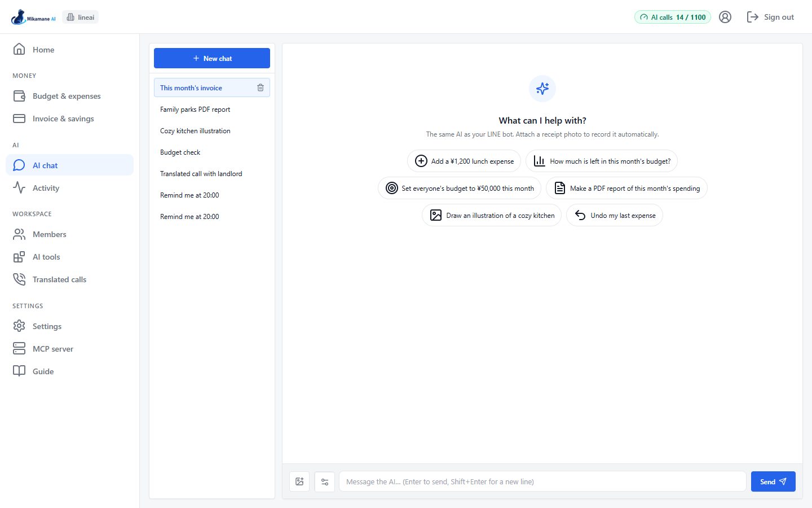The height and width of the screenshot is (508, 812).
Task: Click How much is left in budget suggestion
Action: point(602,161)
